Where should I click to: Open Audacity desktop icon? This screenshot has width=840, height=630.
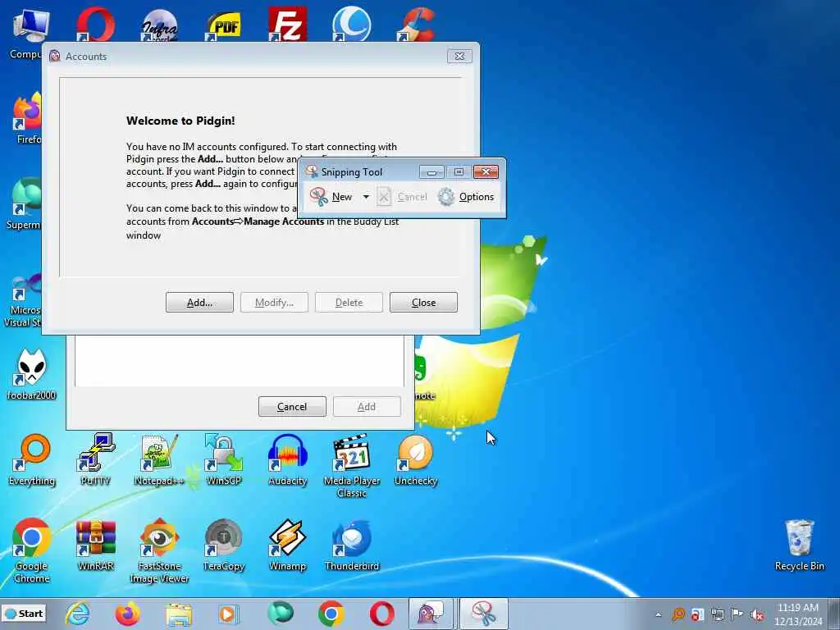pos(288,459)
